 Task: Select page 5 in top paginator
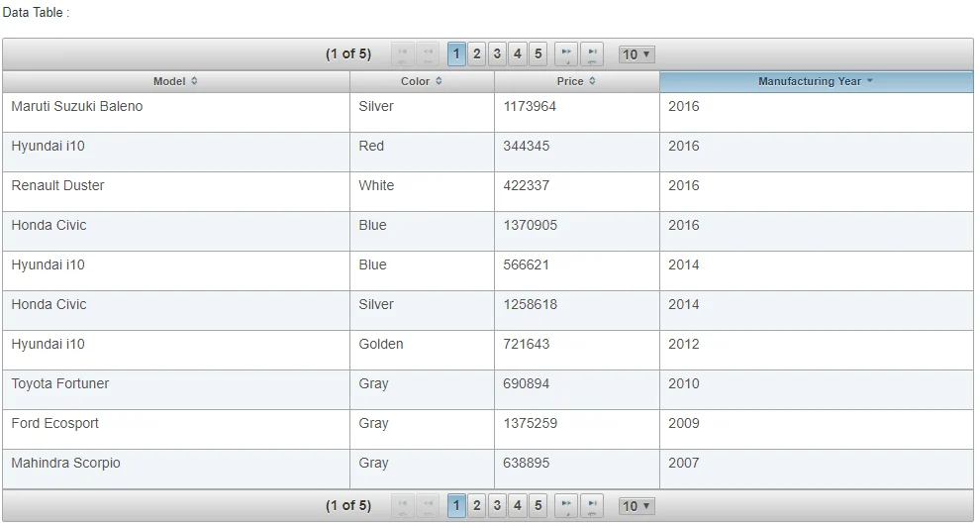pos(539,54)
